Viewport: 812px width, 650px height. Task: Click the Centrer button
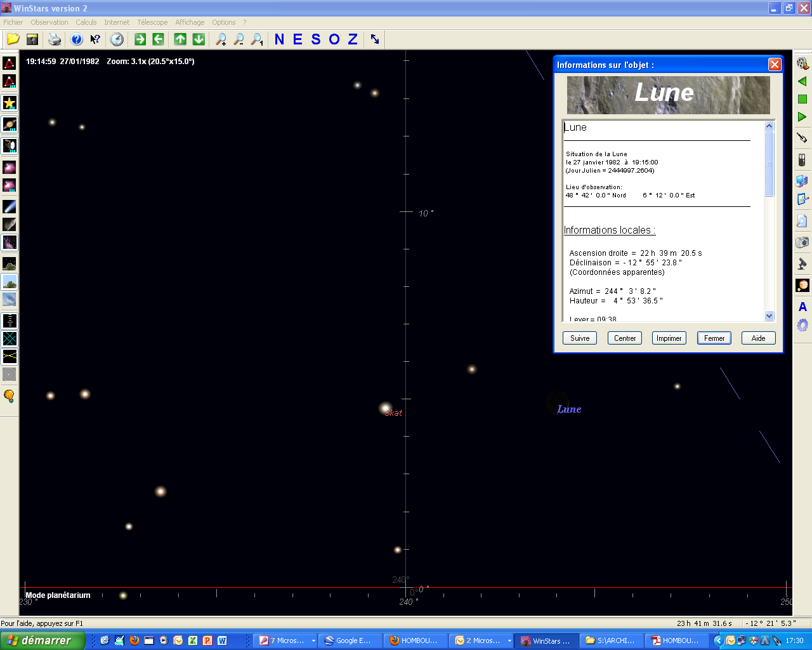pos(624,338)
